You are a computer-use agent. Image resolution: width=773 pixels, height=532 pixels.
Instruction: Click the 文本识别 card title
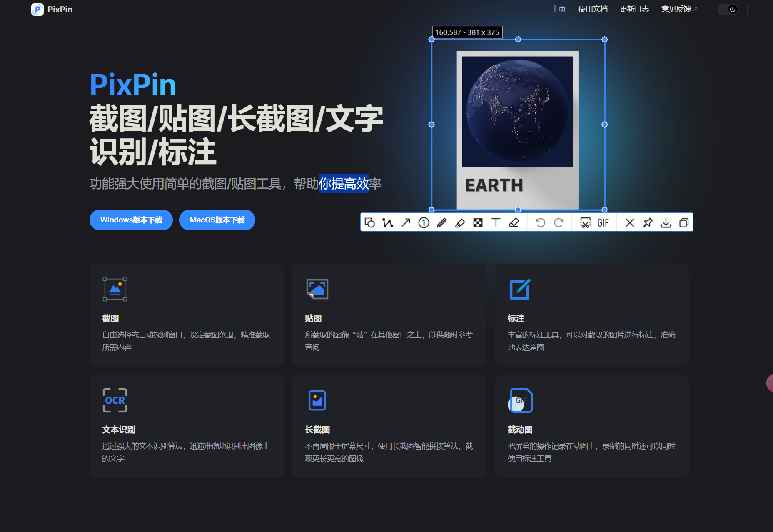pyautogui.click(x=119, y=430)
